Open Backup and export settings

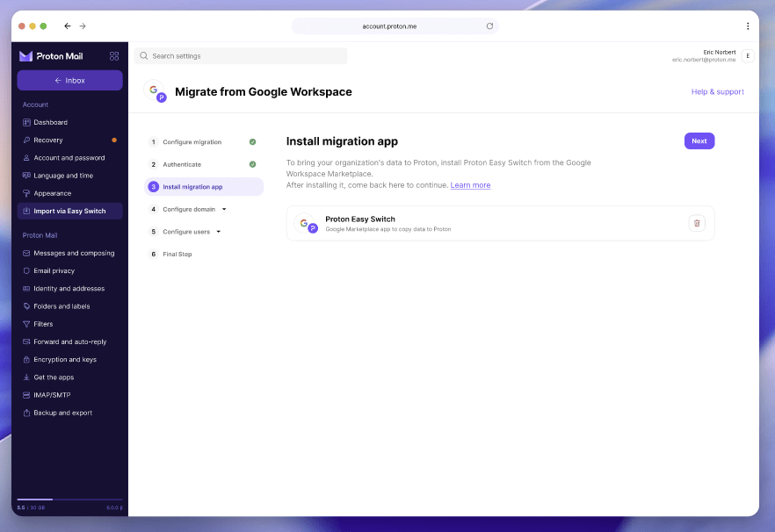tap(69, 413)
